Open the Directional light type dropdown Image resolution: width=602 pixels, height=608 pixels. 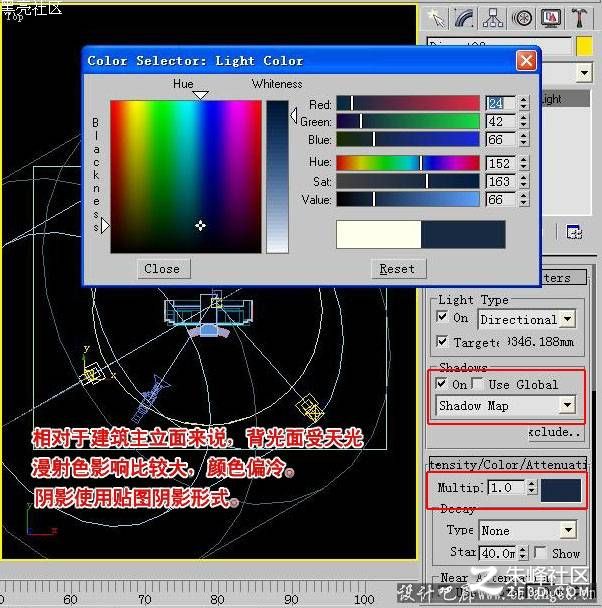pyautogui.click(x=526, y=320)
